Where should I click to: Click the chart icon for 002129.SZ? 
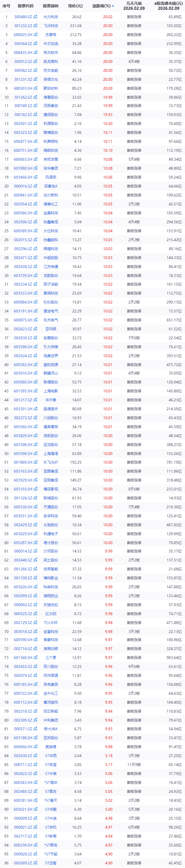(x=35, y=623)
